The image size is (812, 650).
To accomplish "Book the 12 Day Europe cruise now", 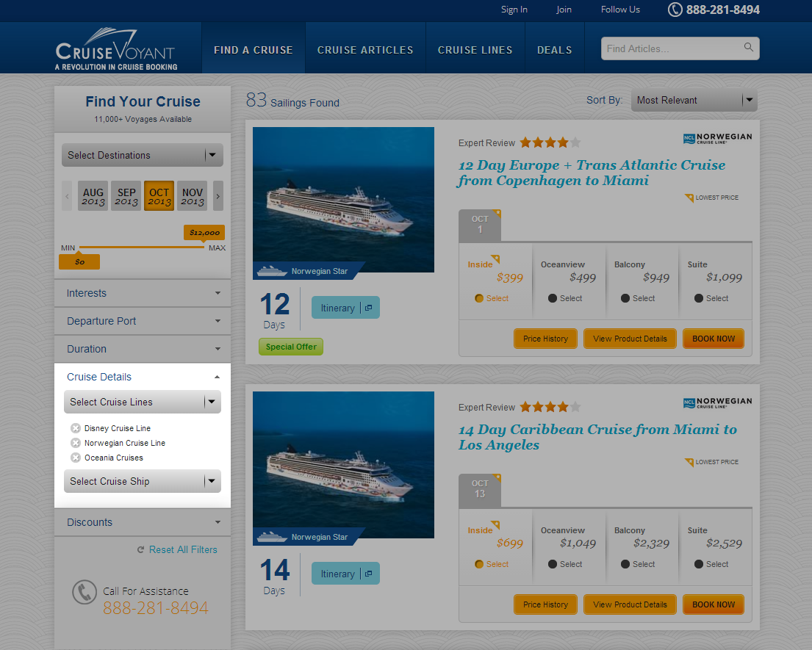I will [714, 339].
